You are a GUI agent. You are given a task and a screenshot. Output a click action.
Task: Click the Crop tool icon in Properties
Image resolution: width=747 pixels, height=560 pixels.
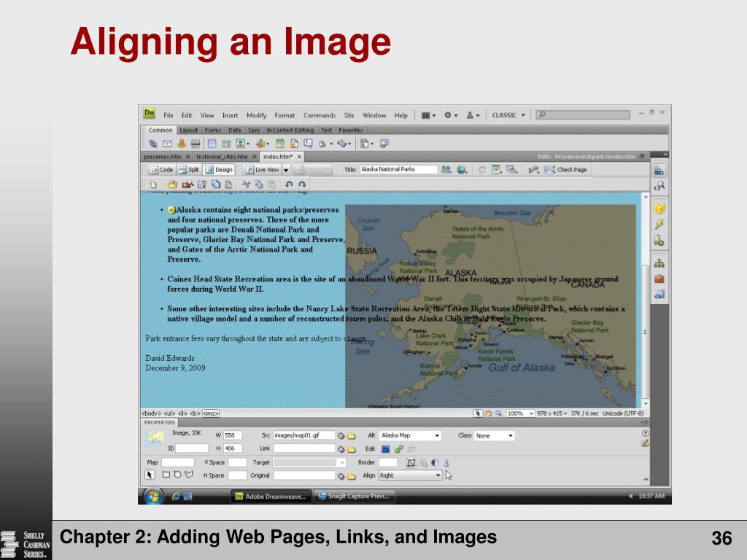411,462
